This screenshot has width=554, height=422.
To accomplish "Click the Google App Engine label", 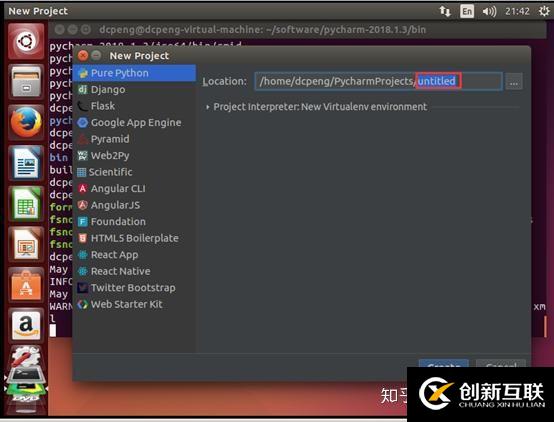I will [136, 123].
